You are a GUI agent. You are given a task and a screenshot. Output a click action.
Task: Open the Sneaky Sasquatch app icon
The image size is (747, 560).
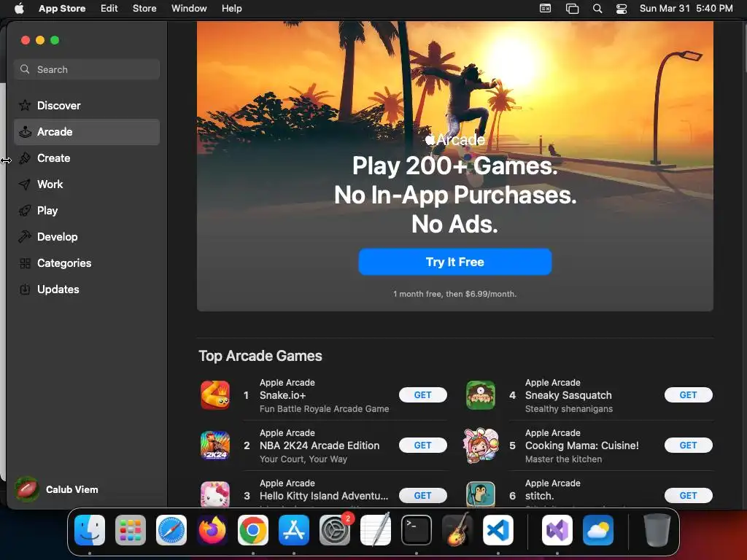click(480, 395)
